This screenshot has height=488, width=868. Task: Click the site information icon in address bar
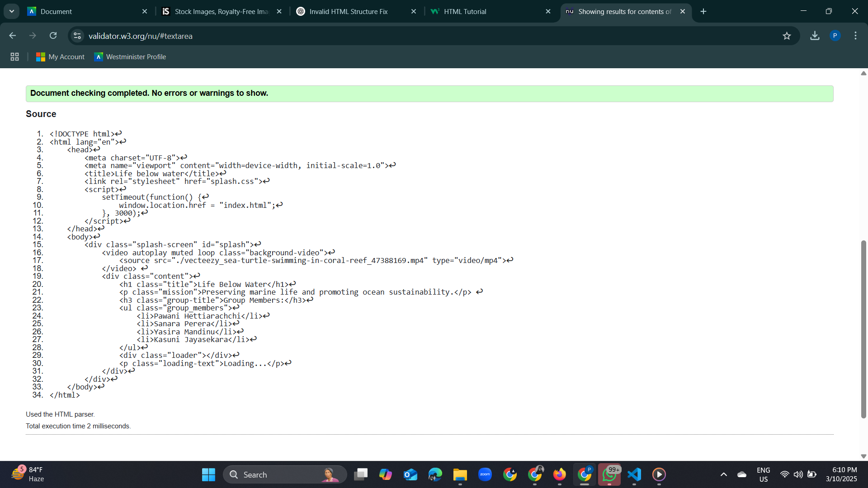(77, 36)
